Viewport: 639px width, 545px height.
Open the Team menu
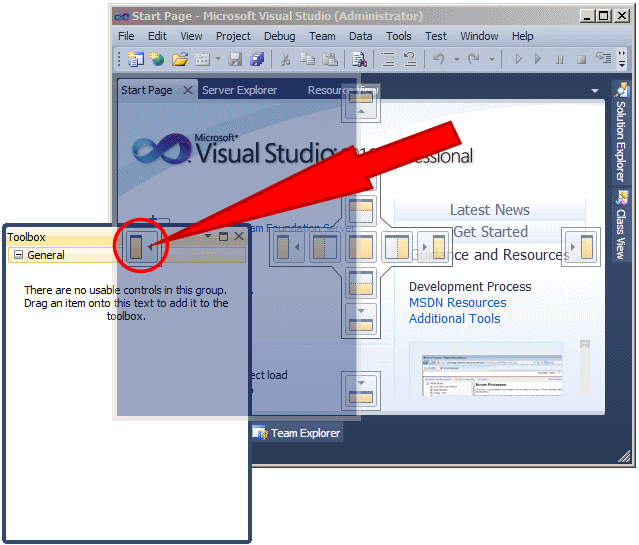click(x=322, y=36)
